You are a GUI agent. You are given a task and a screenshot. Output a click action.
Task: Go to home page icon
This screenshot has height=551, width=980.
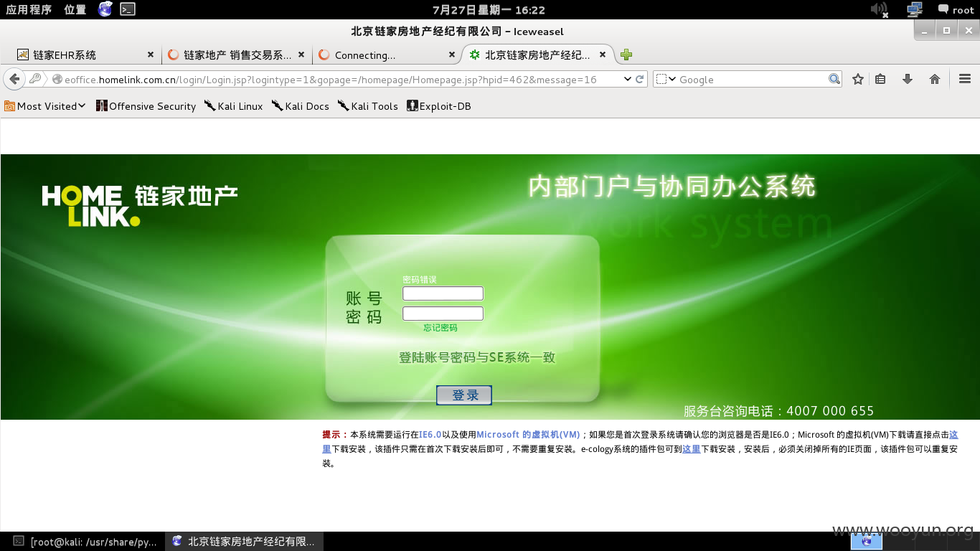pyautogui.click(x=935, y=79)
